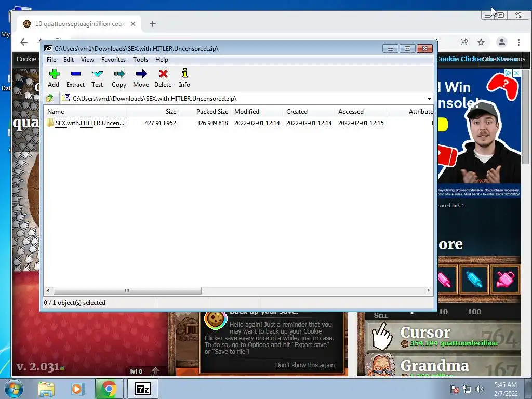Click the Action Center flag tray icon
The height and width of the screenshot is (399, 532).
tap(454, 389)
